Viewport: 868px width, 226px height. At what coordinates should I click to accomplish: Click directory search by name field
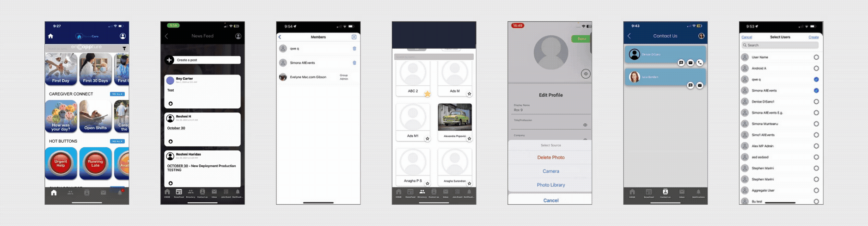pyautogui.click(x=434, y=57)
